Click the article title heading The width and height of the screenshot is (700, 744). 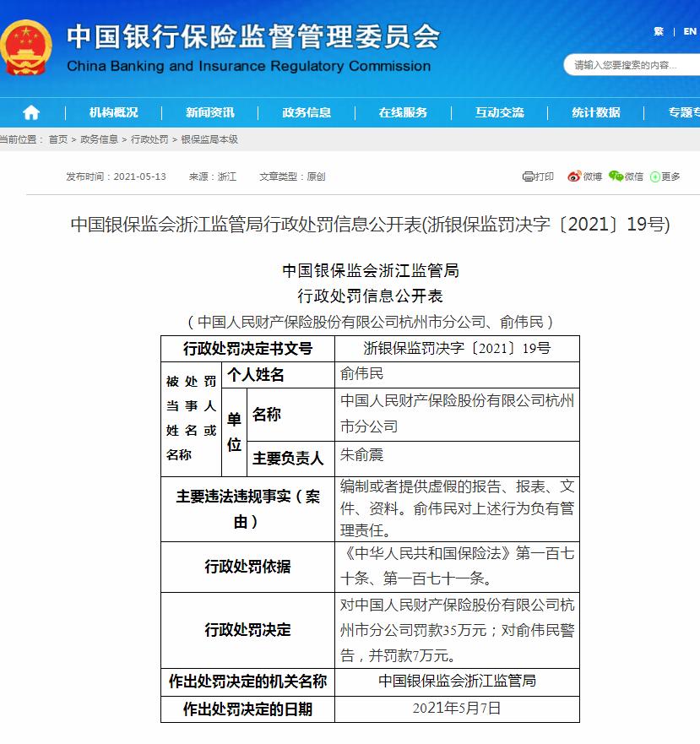[x=370, y=224]
